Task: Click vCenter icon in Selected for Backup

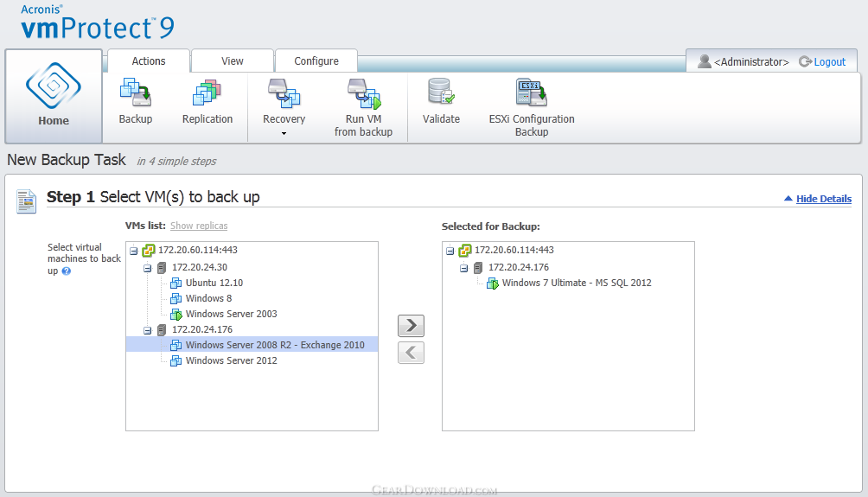Action: (465, 251)
